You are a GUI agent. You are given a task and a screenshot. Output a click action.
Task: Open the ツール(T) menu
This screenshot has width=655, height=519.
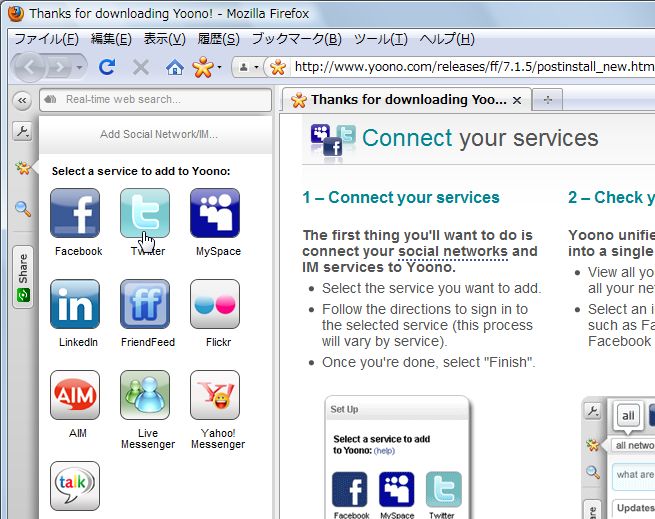click(x=381, y=39)
